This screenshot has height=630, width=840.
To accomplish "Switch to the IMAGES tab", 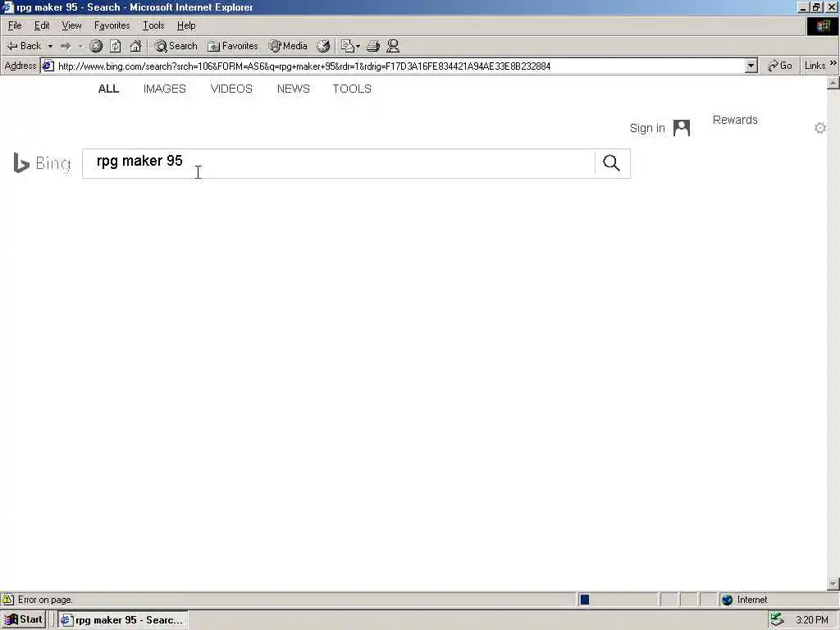I will coord(164,89).
